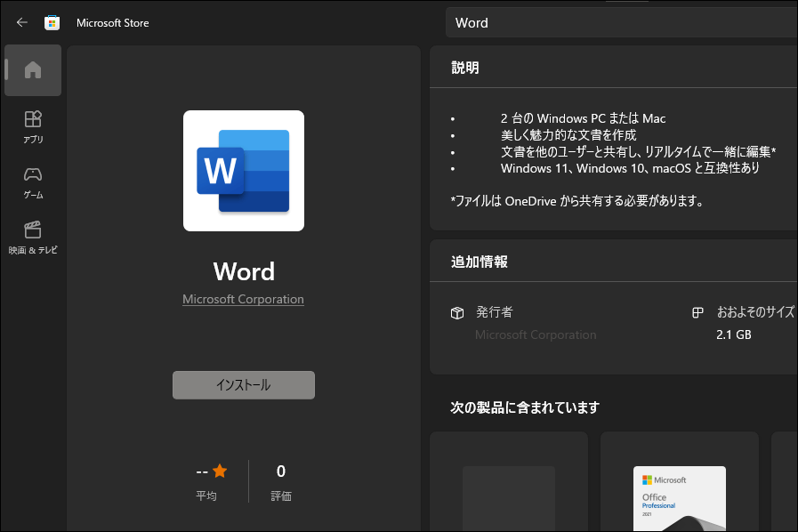The height and width of the screenshot is (532, 798).
Task: Open the アプリ section in sidebar
Action: (33, 127)
